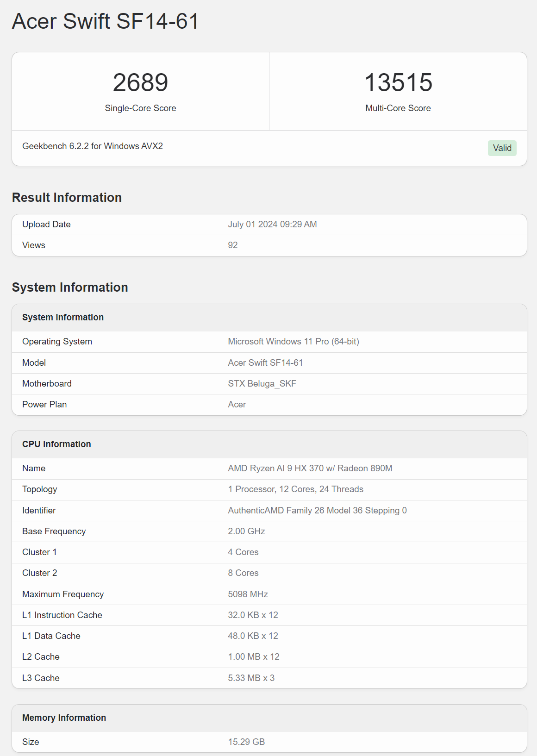Click the Maximum Frequency value 5098 MHz
Image resolution: width=537 pixels, height=756 pixels.
click(248, 594)
